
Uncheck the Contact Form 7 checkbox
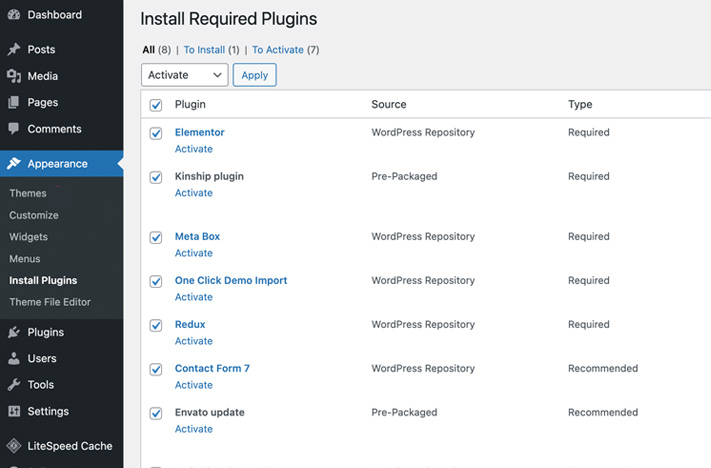[156, 370]
